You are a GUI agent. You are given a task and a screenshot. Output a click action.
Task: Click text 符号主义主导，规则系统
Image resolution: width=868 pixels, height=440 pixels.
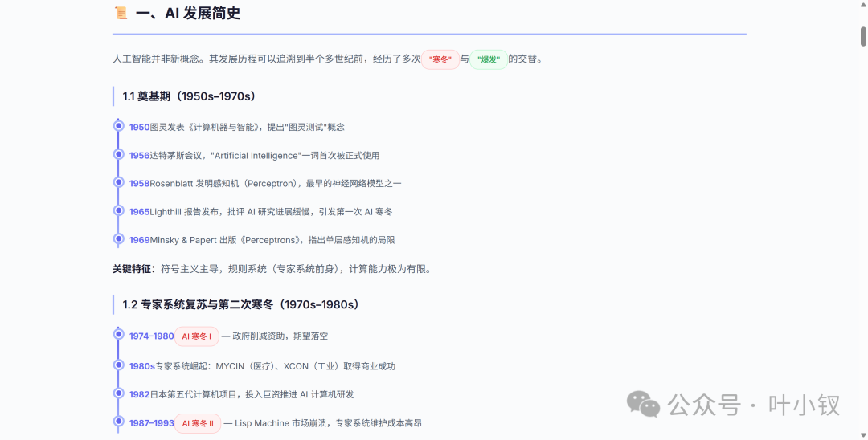215,269
